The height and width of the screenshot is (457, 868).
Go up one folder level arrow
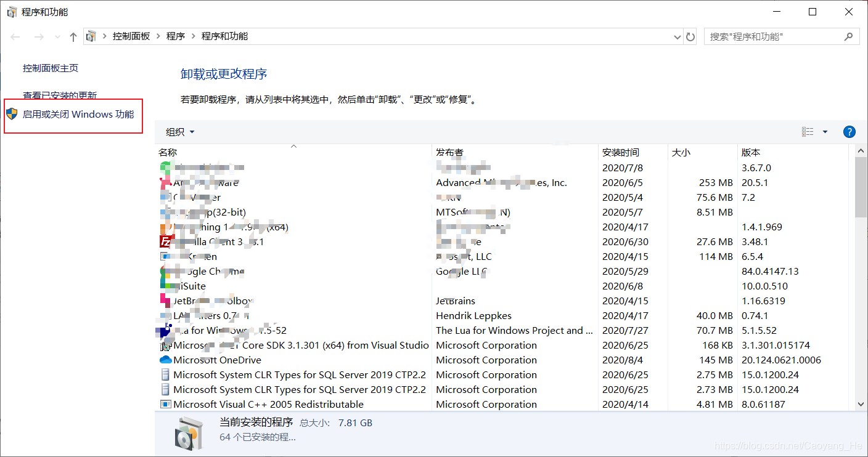(x=73, y=37)
